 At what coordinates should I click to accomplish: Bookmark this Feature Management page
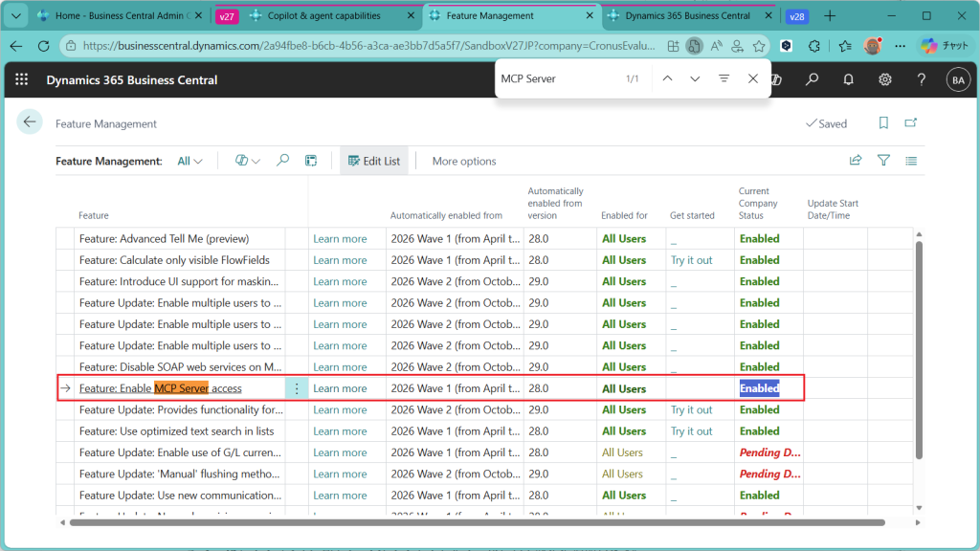click(x=883, y=123)
